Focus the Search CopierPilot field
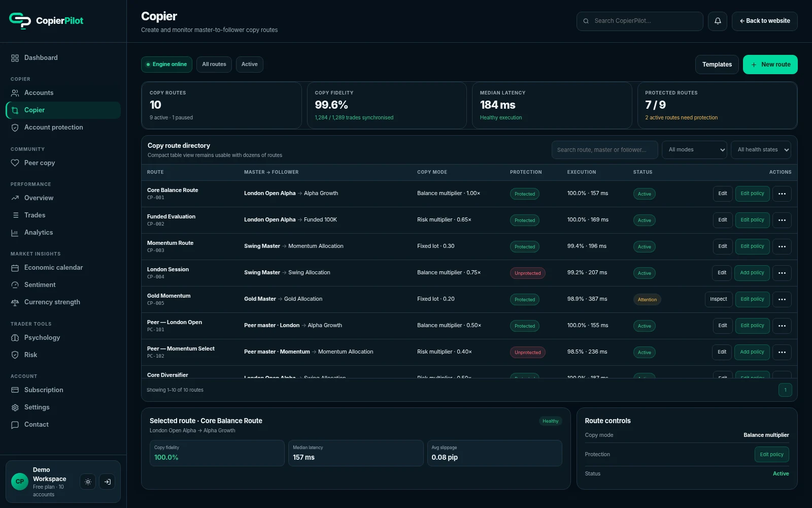Image resolution: width=812 pixels, height=508 pixels. click(x=639, y=21)
